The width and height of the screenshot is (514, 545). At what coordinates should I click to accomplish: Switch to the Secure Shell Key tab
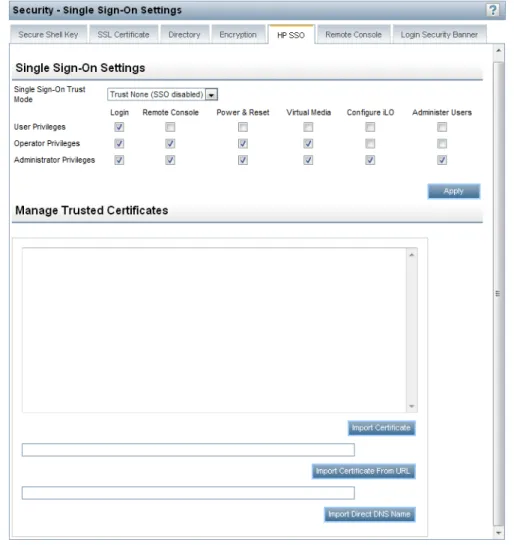48,34
